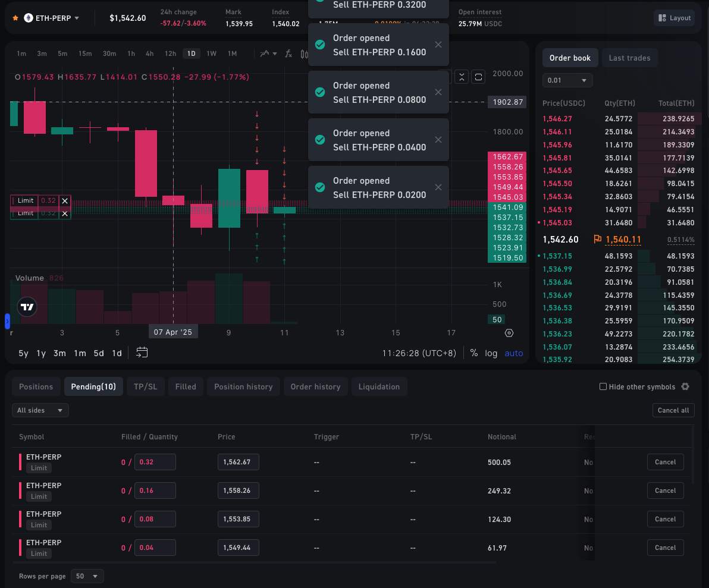Open the Order history tab
The height and width of the screenshot is (588, 709).
[x=316, y=387]
